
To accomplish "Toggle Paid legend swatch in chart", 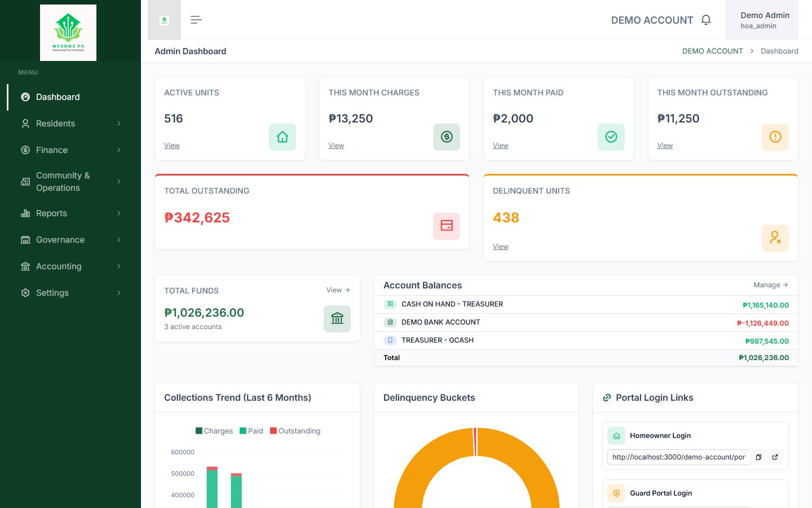I will point(243,431).
